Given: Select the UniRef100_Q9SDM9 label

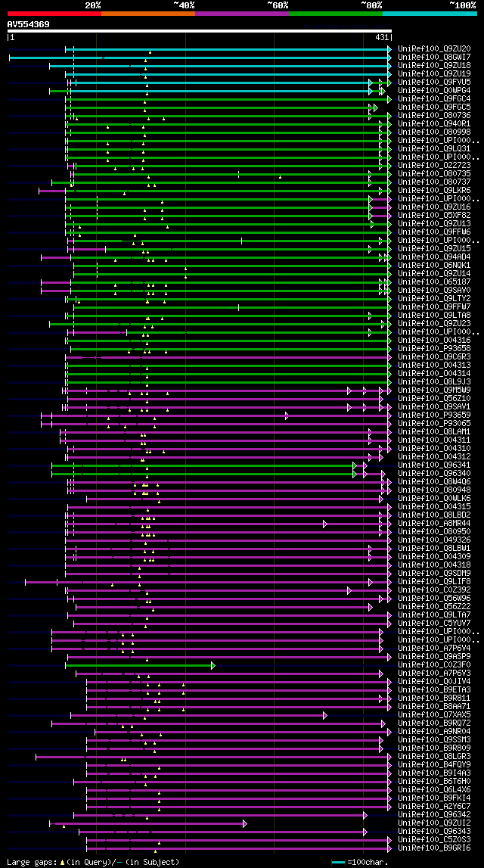Looking at the screenshot, I should [434, 573].
